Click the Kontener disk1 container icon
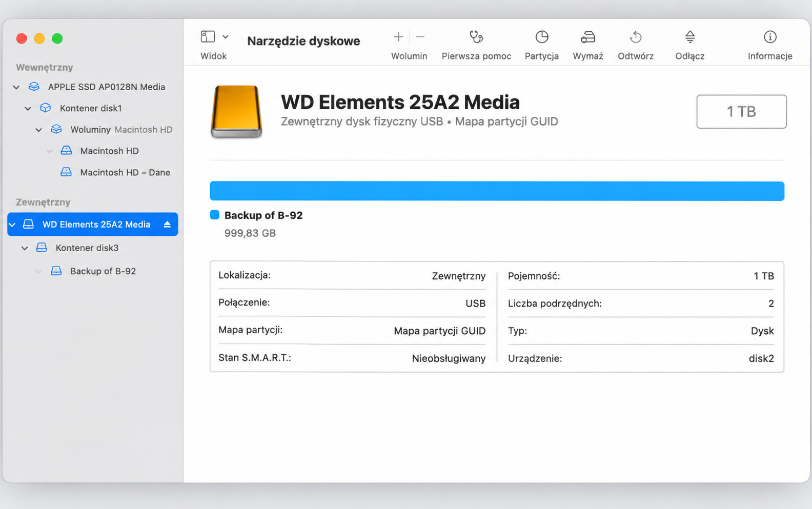This screenshot has height=509, width=812. coord(46,108)
